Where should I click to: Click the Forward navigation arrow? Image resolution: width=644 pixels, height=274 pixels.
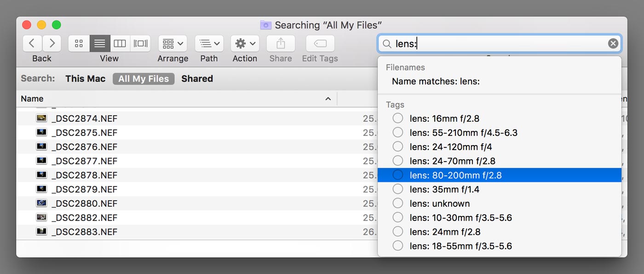click(52, 43)
